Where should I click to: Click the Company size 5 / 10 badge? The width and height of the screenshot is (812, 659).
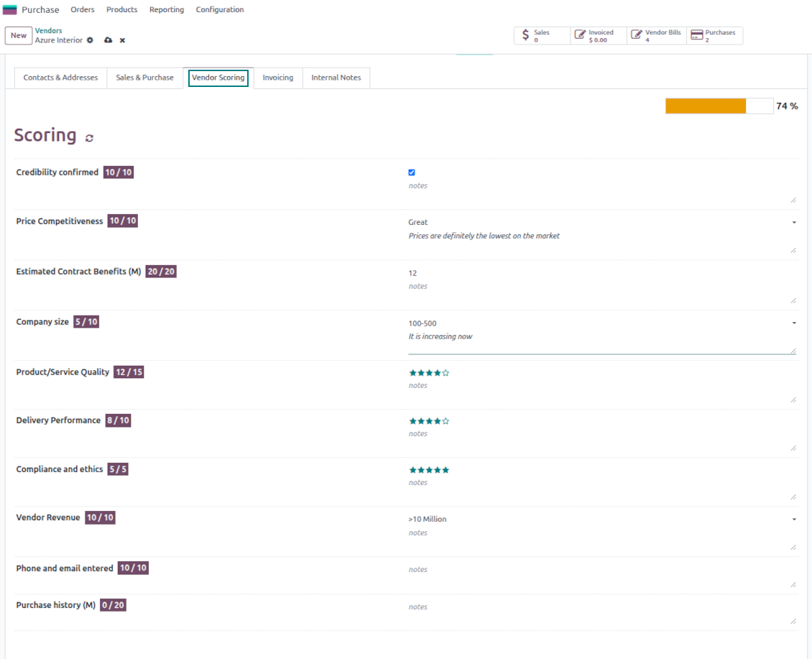point(86,322)
